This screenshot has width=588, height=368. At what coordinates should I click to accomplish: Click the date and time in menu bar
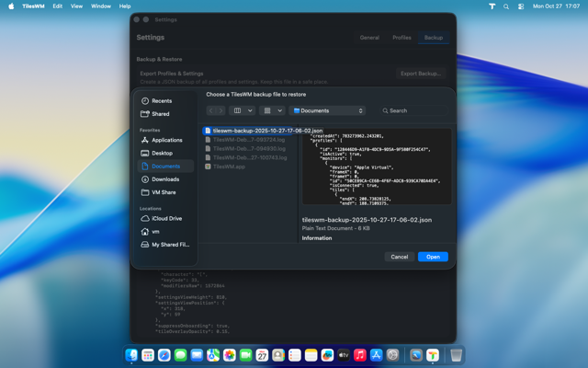point(556,6)
